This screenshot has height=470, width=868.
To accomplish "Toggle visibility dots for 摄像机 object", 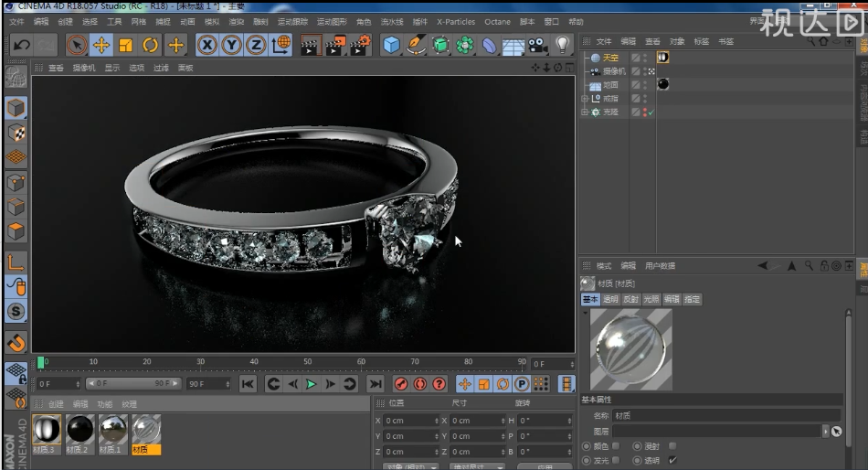I will (645, 71).
